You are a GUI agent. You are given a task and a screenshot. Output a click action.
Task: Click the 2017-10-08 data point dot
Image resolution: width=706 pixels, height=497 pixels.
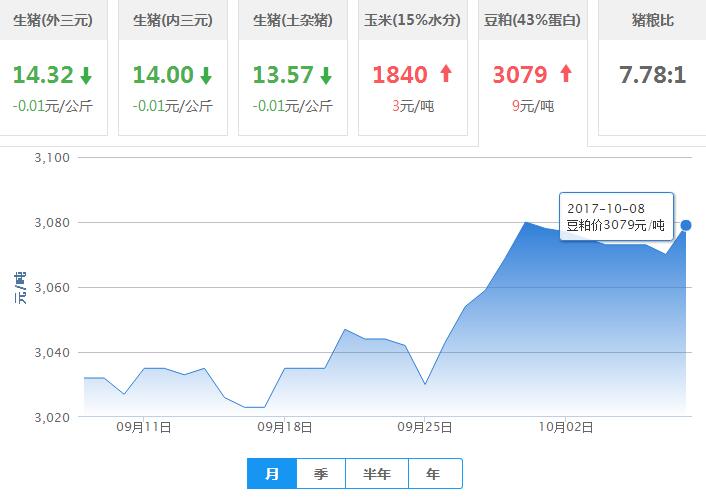tap(686, 225)
